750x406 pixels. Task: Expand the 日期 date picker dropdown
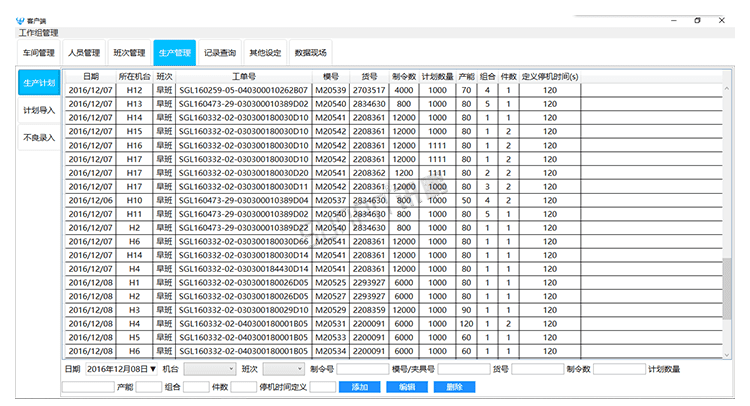click(x=153, y=369)
